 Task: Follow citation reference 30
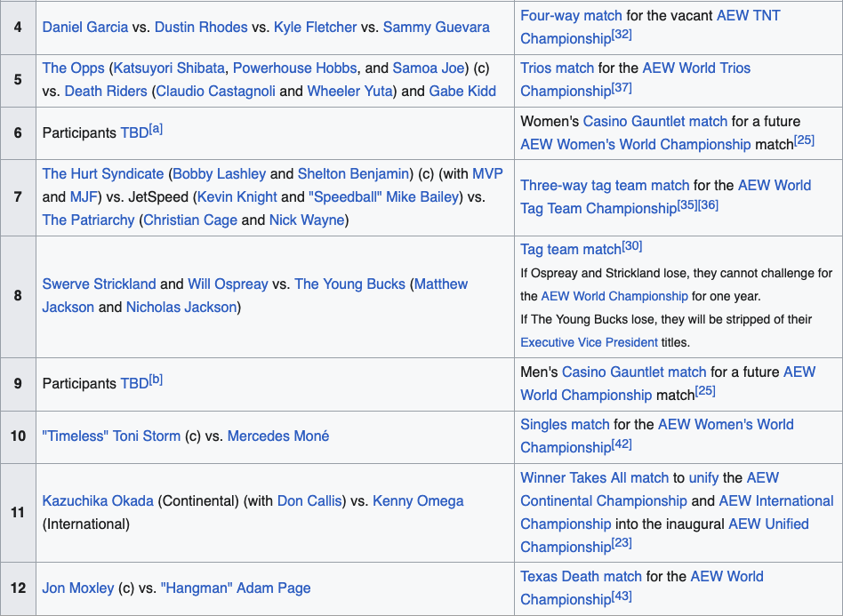(x=632, y=245)
